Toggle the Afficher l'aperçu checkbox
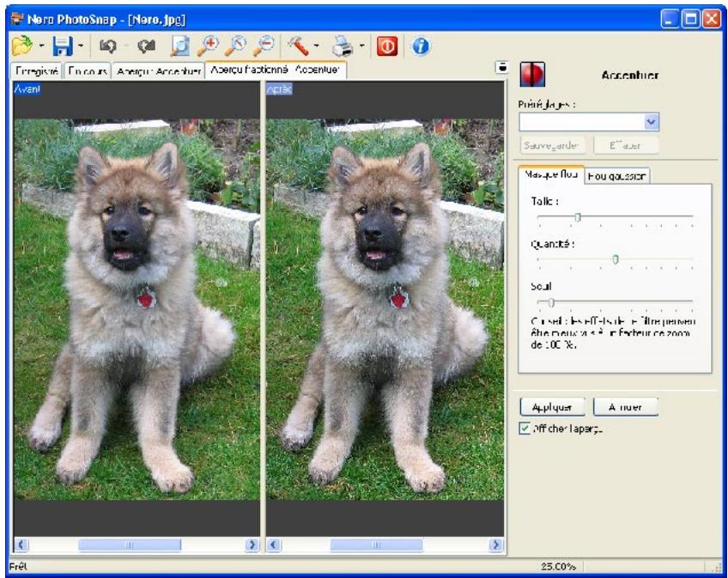728x578 pixels. (x=525, y=429)
